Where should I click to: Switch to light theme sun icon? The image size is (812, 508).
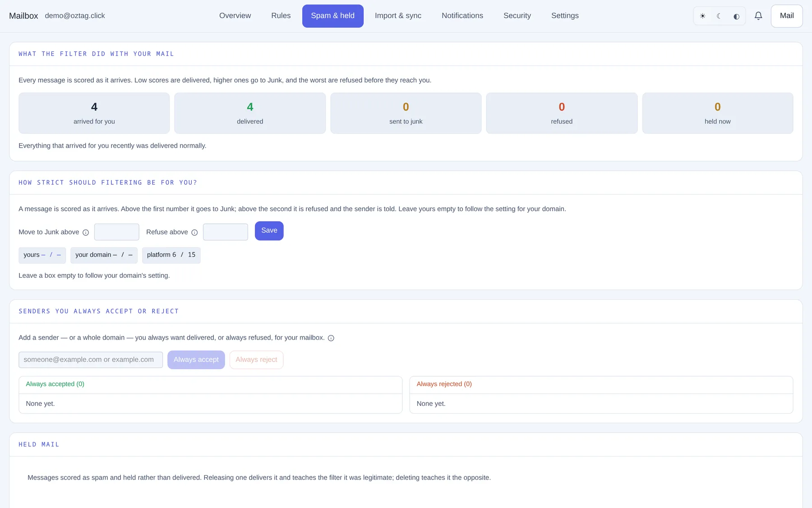(702, 16)
